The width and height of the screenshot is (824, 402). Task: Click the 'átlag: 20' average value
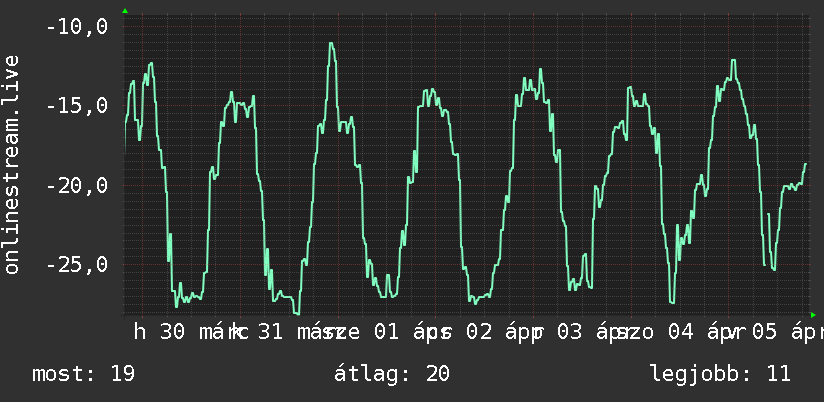pos(392,374)
